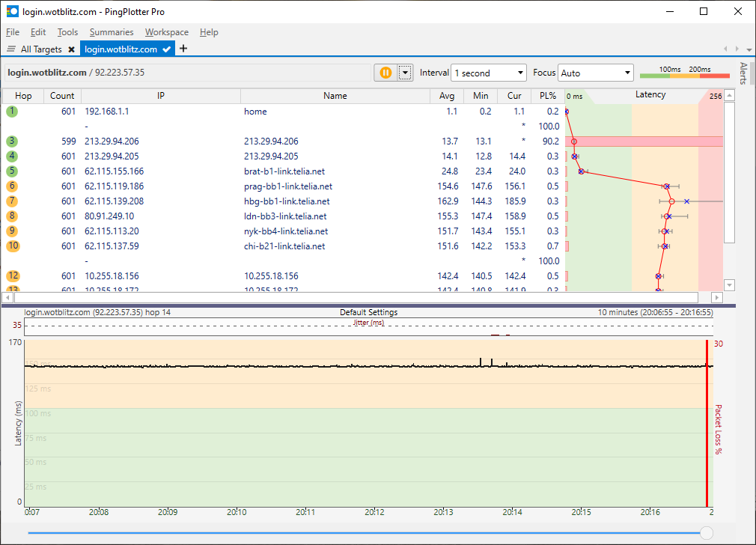The width and height of the screenshot is (756, 545).
Task: Click the Avg column header
Action: pyautogui.click(x=447, y=96)
